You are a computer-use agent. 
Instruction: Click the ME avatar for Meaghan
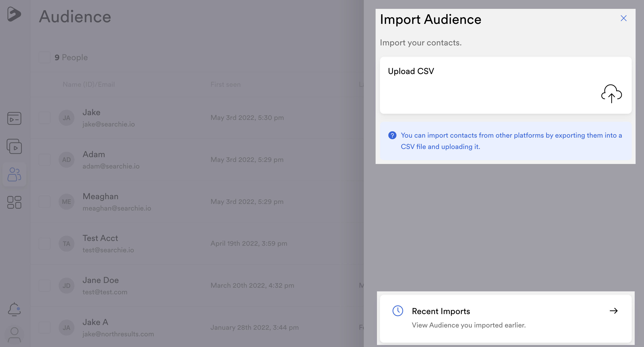tap(67, 202)
